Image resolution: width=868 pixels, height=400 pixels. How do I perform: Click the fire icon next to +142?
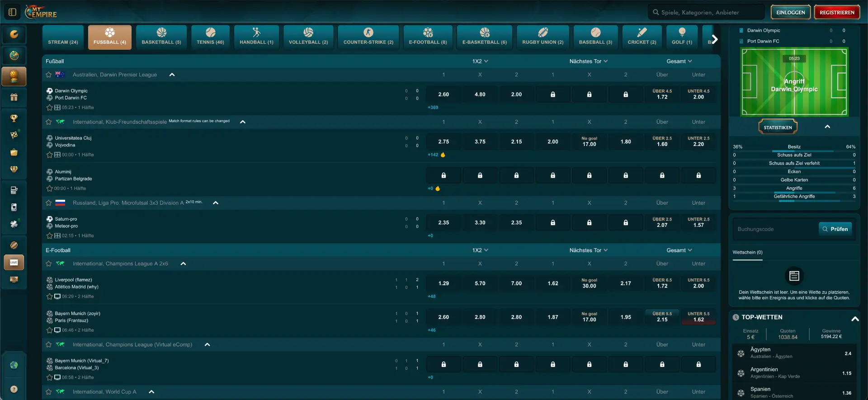[443, 155]
